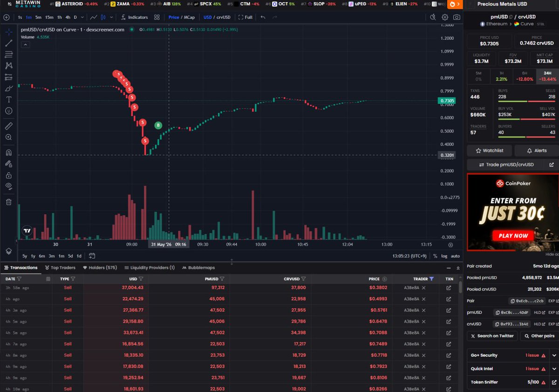The image size is (559, 392).
Task: Add pair to Watchlist
Action: [490, 151]
